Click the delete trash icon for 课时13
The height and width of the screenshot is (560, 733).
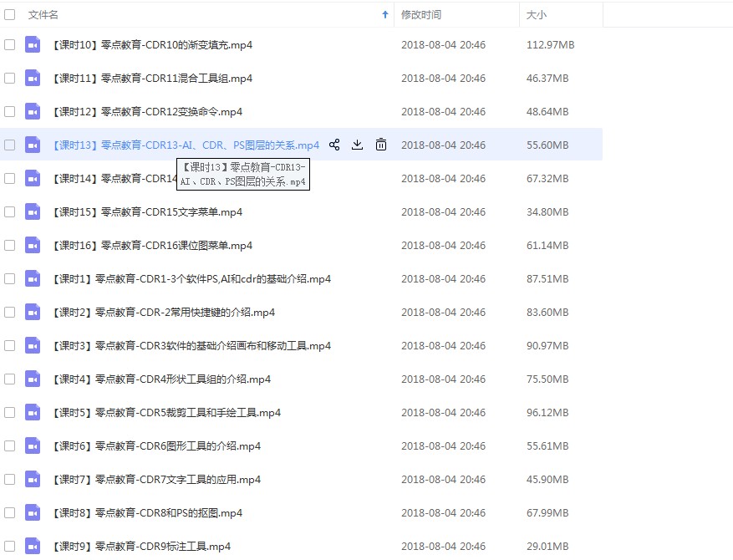(x=381, y=145)
